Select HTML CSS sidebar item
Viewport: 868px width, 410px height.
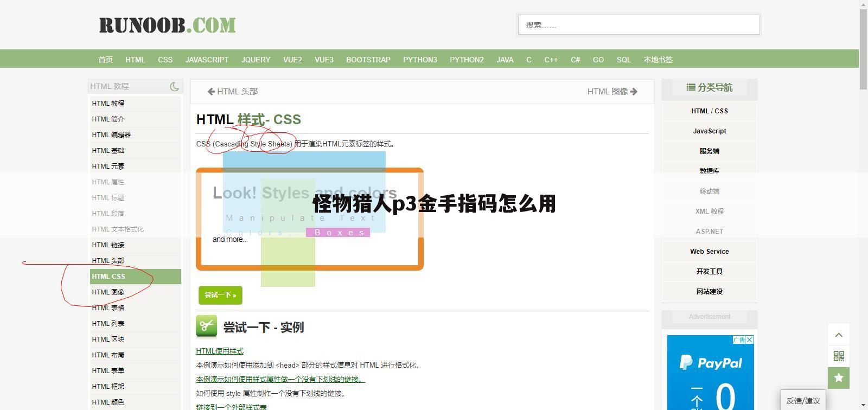tap(108, 277)
